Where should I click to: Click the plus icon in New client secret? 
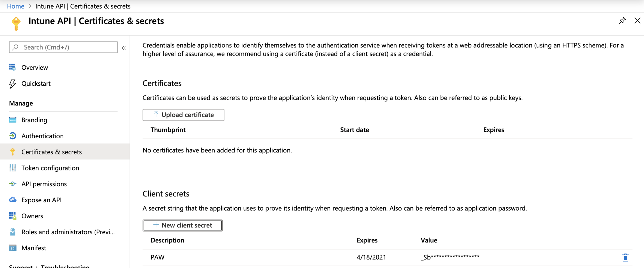(x=156, y=225)
